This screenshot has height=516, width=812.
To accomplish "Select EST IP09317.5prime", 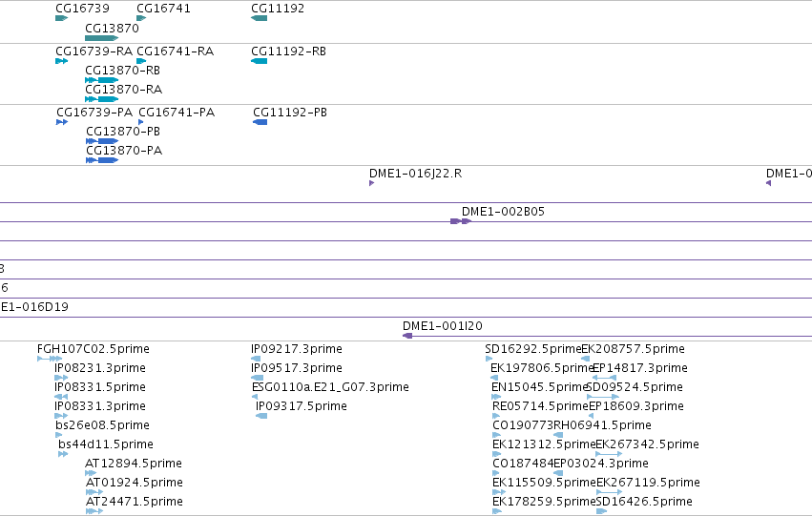I will pos(301,406).
